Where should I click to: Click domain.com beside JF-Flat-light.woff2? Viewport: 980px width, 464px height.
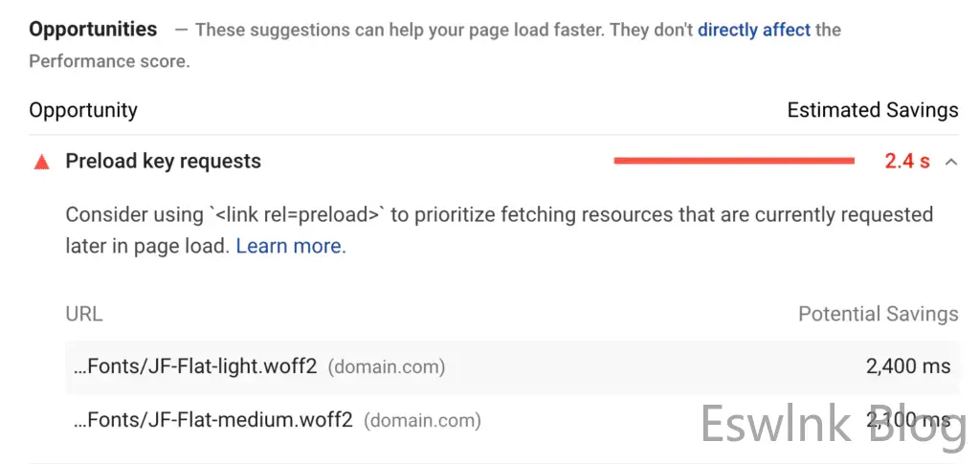(387, 366)
